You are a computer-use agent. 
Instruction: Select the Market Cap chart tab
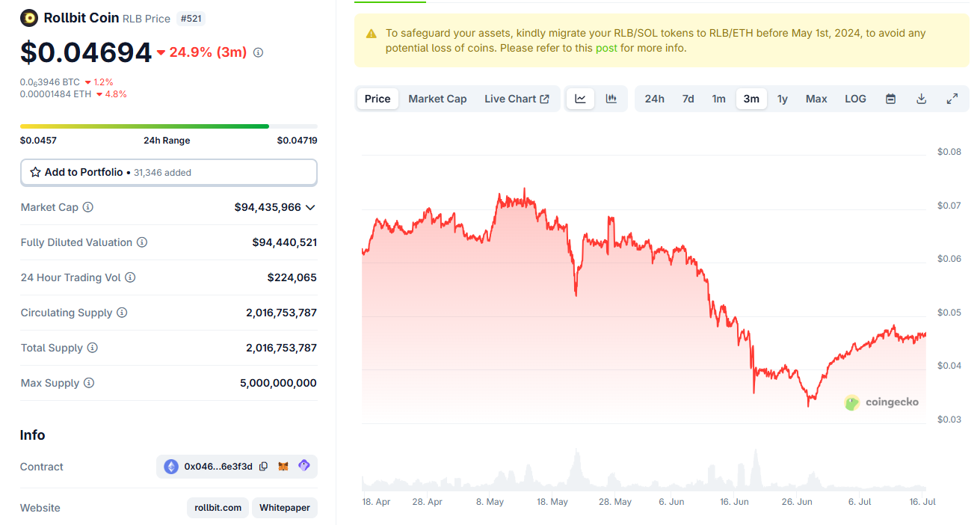(437, 99)
